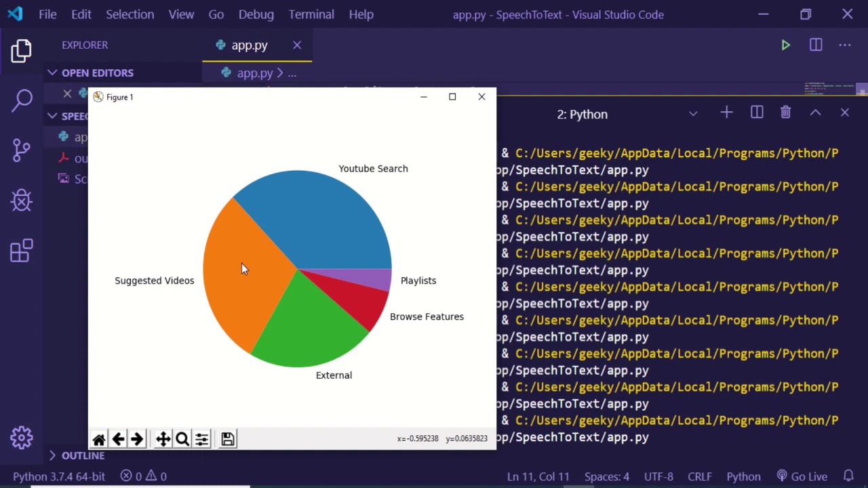Click the split editor icon

click(816, 45)
